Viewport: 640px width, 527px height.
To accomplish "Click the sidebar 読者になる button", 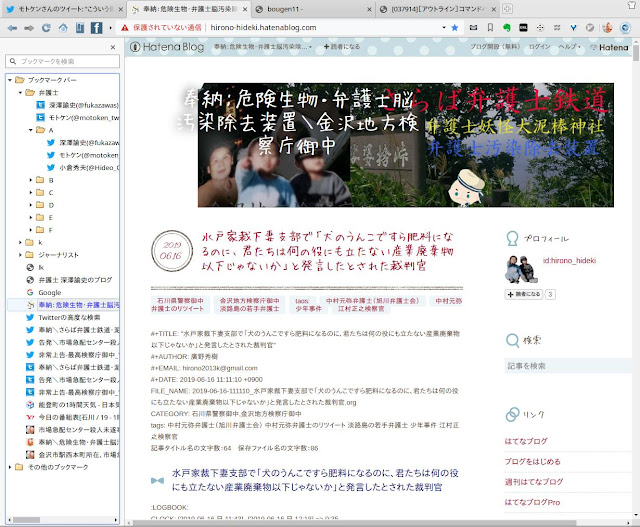I will 524,294.
